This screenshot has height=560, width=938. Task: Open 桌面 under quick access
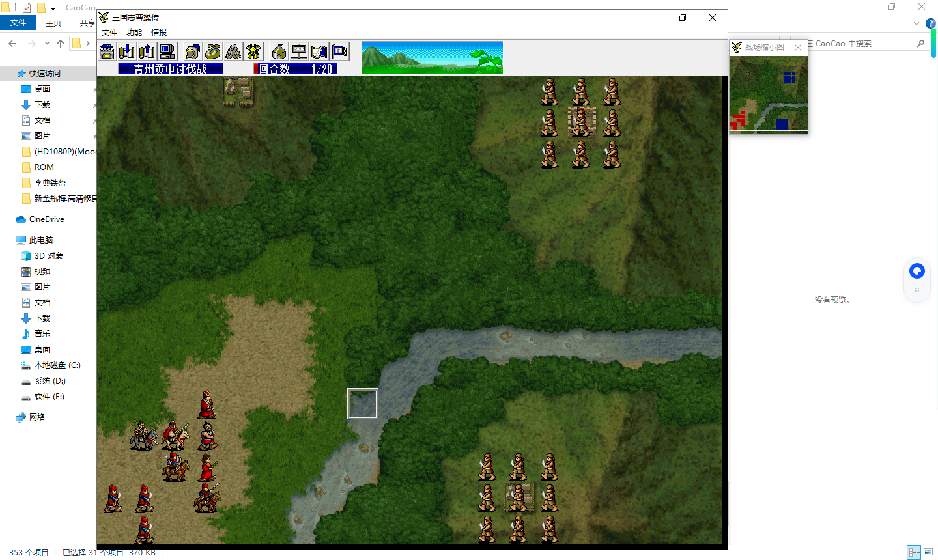[42, 89]
